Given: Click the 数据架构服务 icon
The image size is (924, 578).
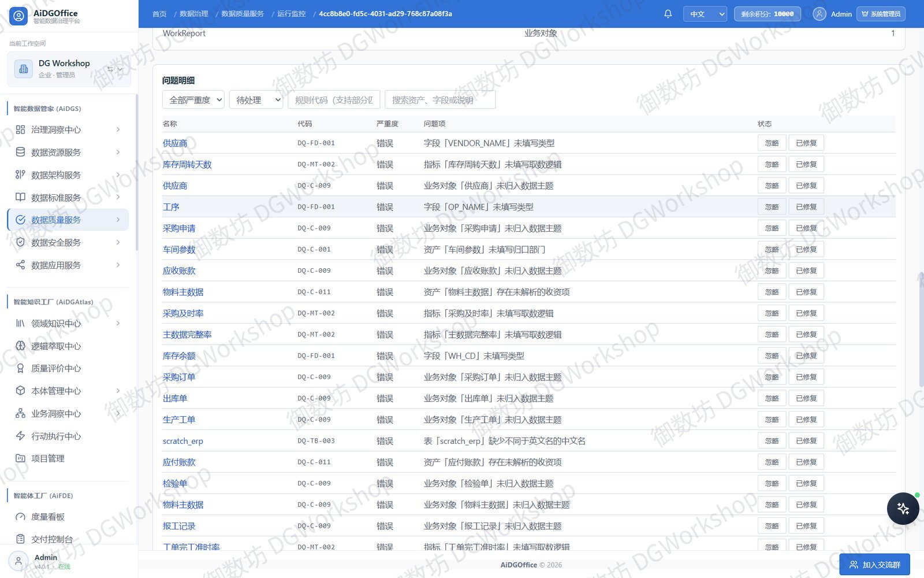Looking at the screenshot, I should pyautogui.click(x=20, y=175).
